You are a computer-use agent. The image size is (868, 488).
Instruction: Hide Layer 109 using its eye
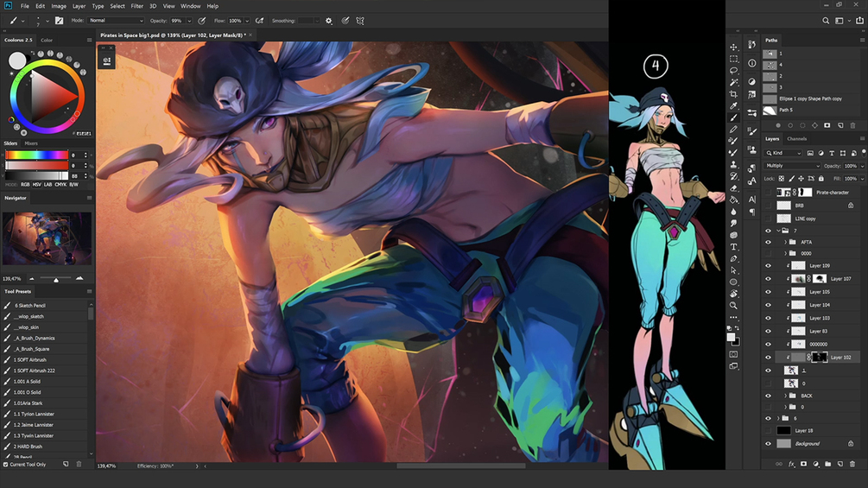pos(768,265)
